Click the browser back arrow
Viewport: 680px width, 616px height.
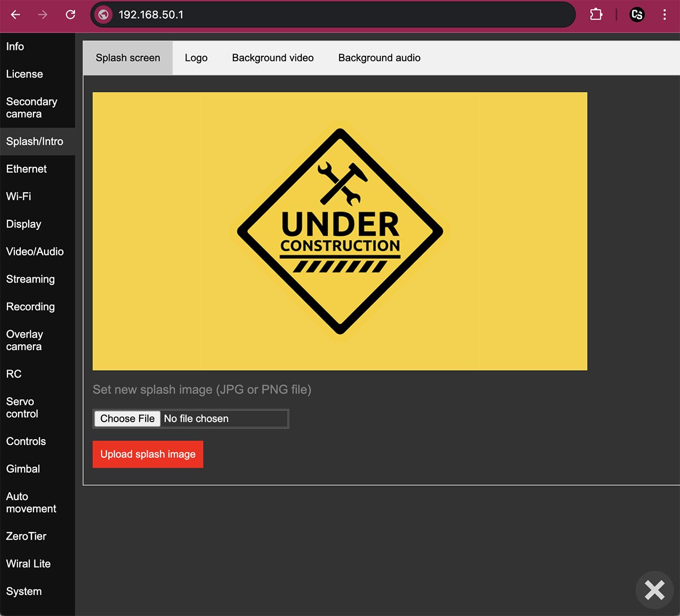(15, 15)
